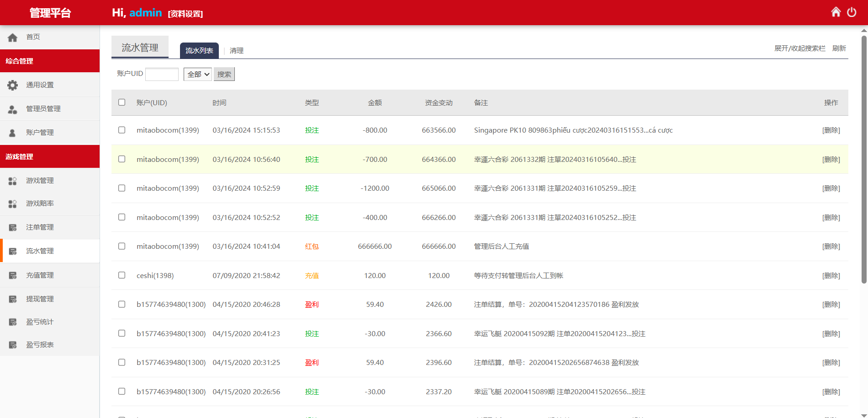Image resolution: width=868 pixels, height=418 pixels.
Task: Click the grid icon for 游戏管理 item
Action: (x=13, y=181)
